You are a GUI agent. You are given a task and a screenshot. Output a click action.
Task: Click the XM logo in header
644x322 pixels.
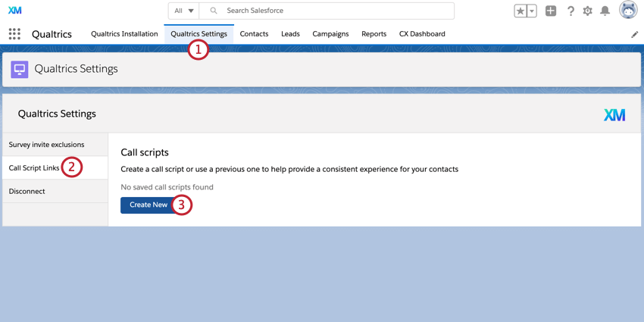15,11
